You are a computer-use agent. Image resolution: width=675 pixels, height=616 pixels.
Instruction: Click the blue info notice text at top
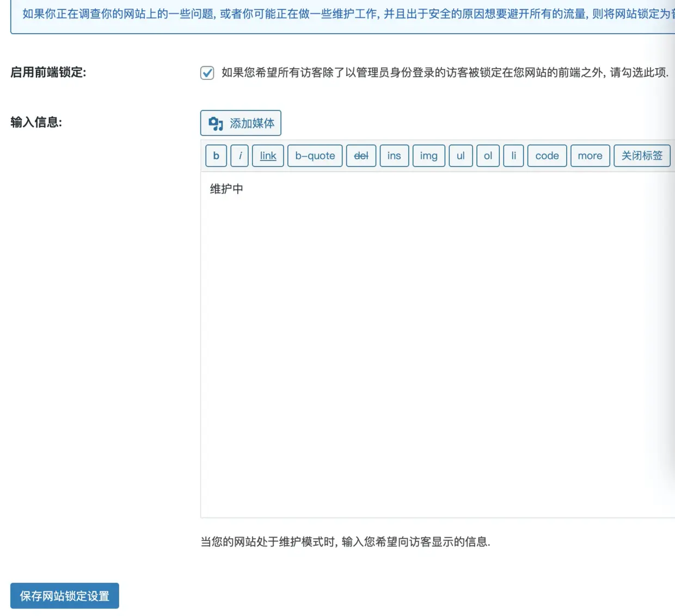pos(348,14)
